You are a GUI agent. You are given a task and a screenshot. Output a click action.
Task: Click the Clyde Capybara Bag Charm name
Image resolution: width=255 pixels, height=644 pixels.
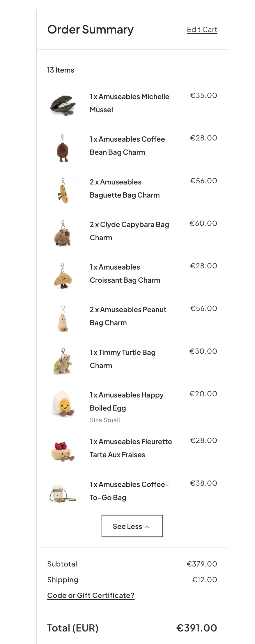[129, 231]
